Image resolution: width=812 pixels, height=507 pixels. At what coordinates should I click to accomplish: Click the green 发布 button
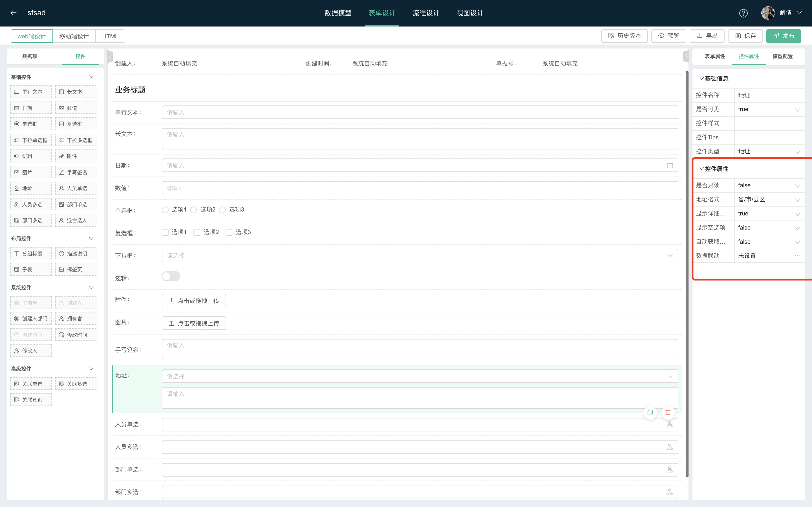pyautogui.click(x=784, y=36)
